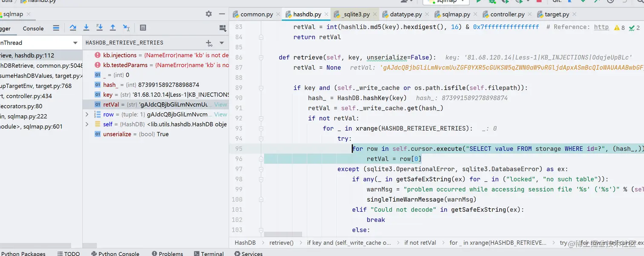Viewport: 644px width, 256px height.
Task: Close the datatype.py editor tab
Action: point(427,14)
